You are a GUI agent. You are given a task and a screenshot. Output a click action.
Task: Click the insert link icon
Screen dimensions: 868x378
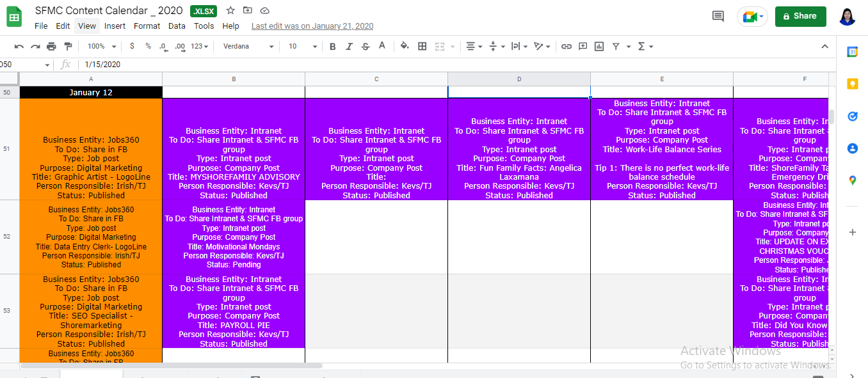[567, 47]
